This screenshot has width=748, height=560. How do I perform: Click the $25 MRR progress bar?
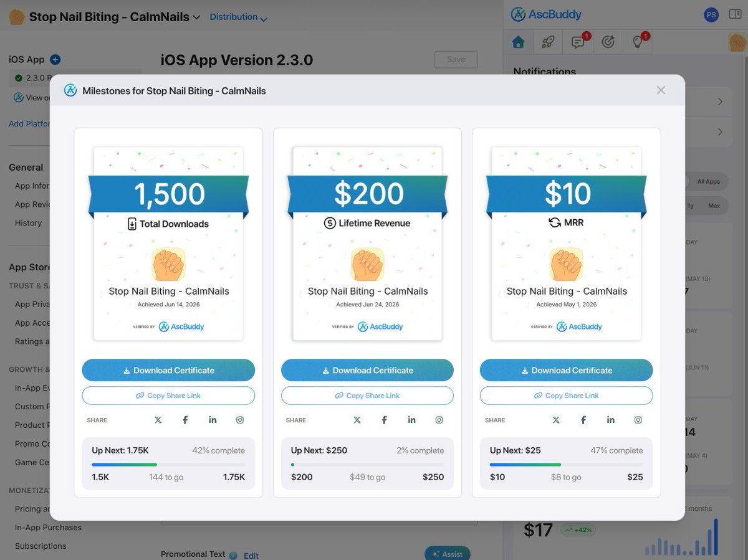(566, 464)
